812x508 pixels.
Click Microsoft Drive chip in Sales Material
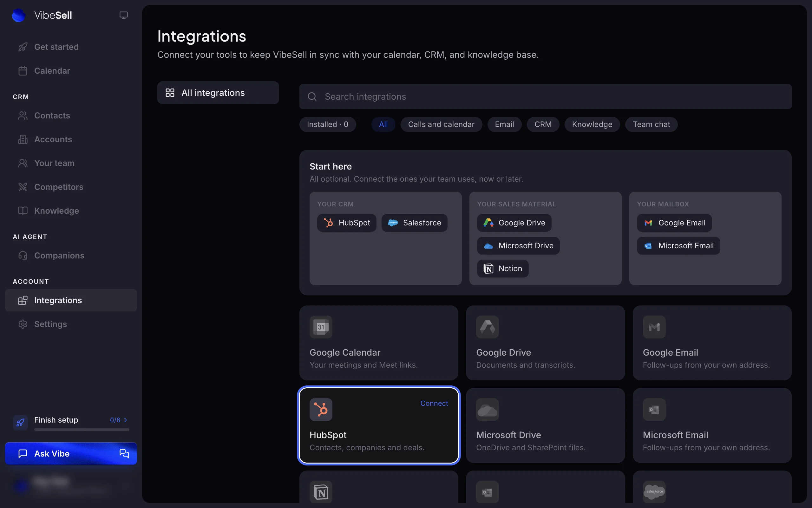(518, 246)
